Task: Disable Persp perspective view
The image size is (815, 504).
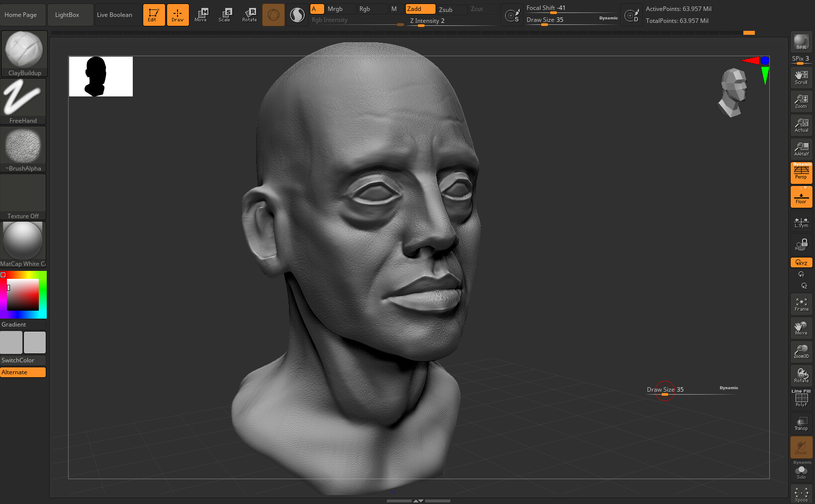Action: pos(801,172)
